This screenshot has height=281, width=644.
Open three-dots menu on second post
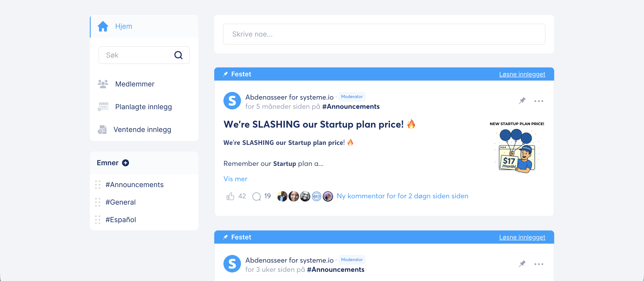pyautogui.click(x=538, y=264)
